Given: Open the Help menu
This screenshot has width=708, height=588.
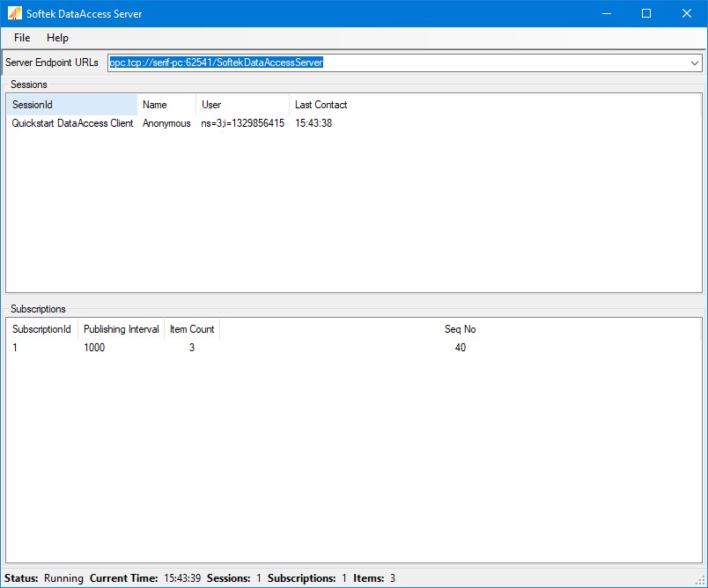Looking at the screenshot, I should 57,38.
